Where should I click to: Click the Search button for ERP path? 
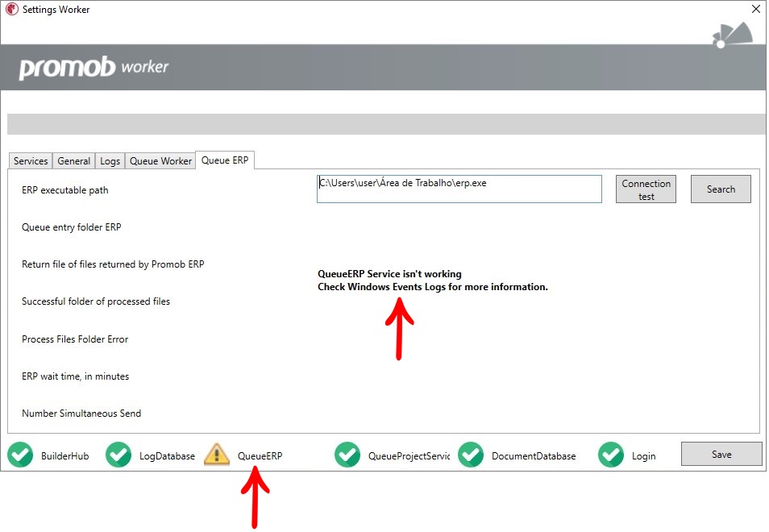(x=721, y=189)
